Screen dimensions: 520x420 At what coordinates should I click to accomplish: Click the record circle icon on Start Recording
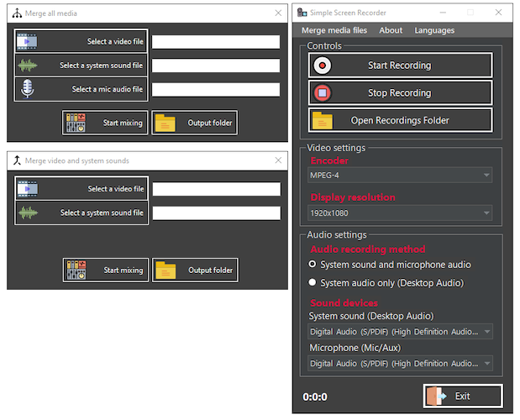point(322,66)
